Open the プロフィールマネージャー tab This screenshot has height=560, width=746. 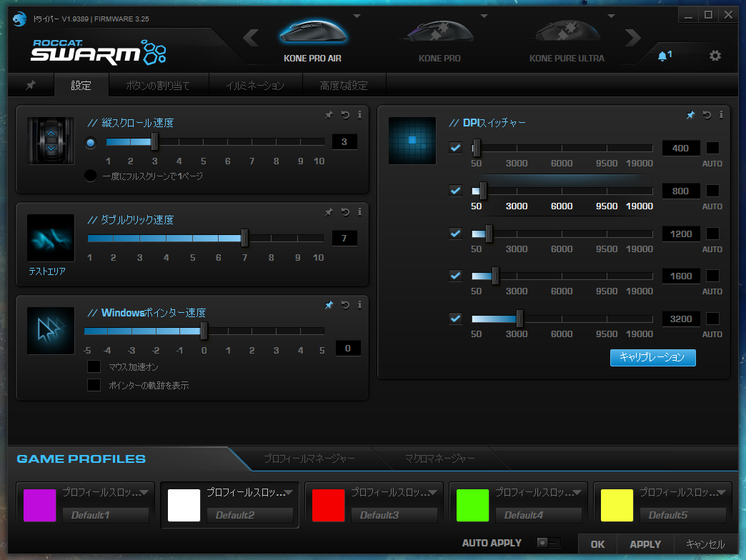pos(309,459)
